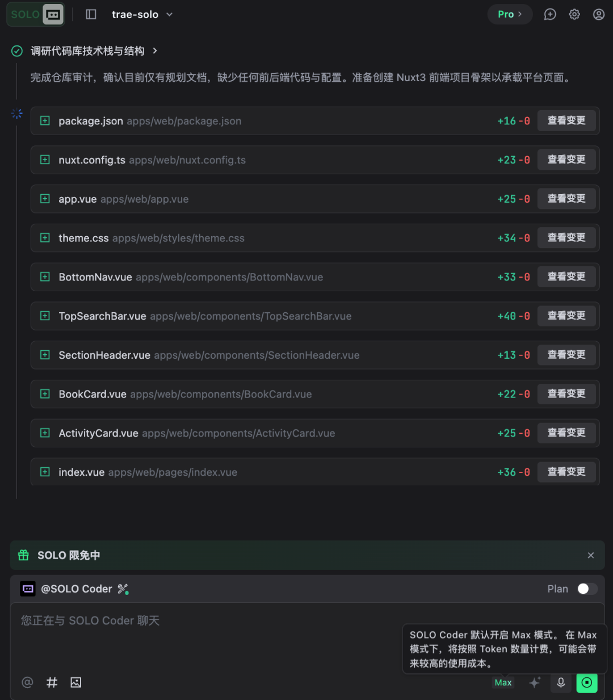Dismiss the SOLO 限免中 banner
The width and height of the screenshot is (613, 700).
(591, 555)
